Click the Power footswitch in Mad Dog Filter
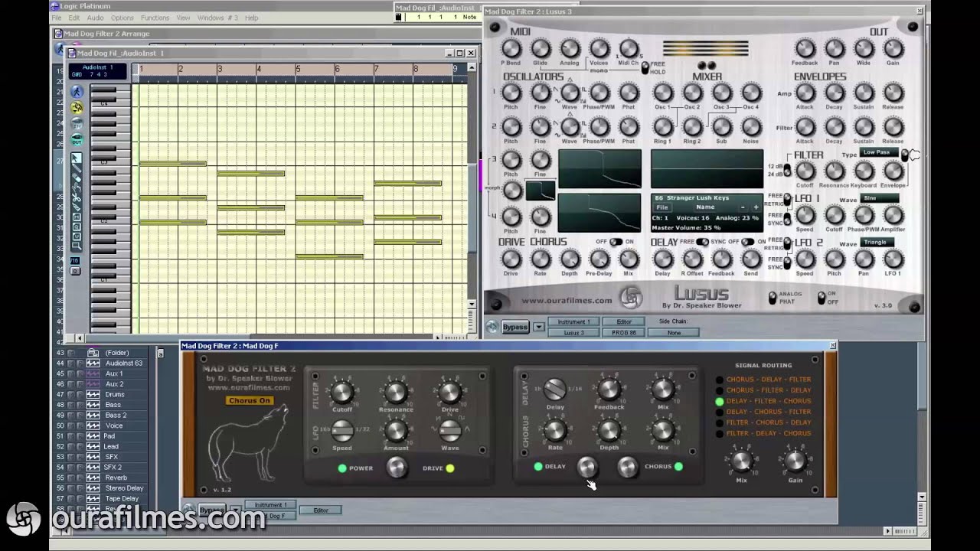Screen dimensions: 980x551 coord(397,468)
